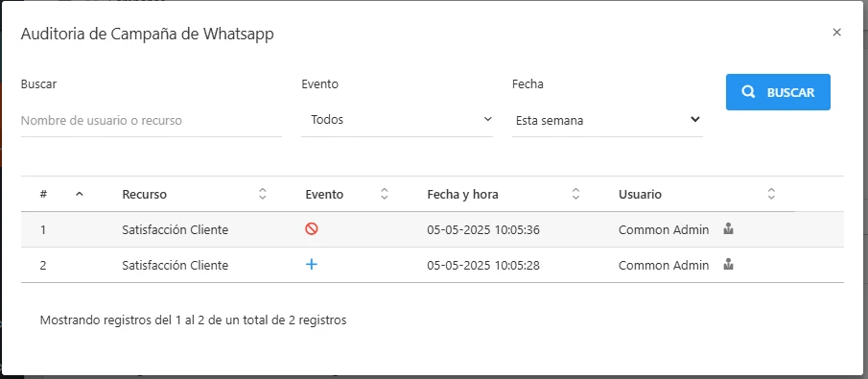
Task: Click the dialog title Auditoria de Campaña de Whatsapp
Action: [x=148, y=34]
